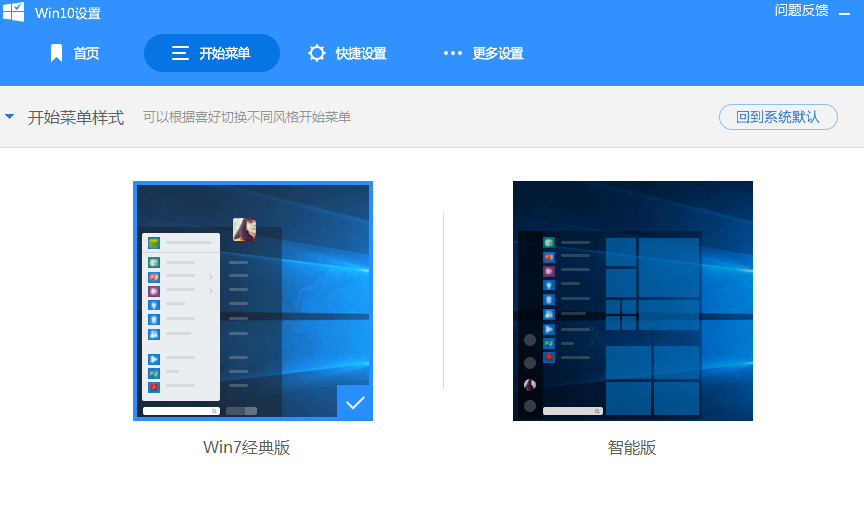Select the Win7经典版 start menu thumbnail

coord(253,301)
